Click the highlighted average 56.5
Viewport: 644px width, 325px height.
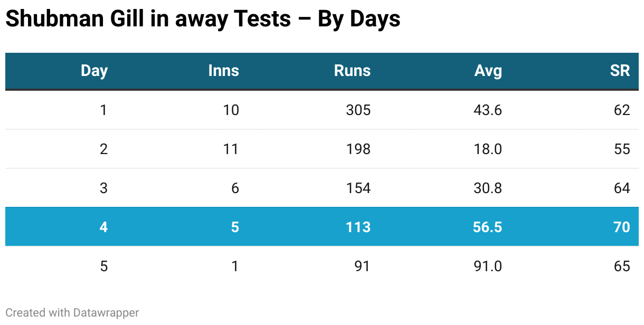(488, 227)
